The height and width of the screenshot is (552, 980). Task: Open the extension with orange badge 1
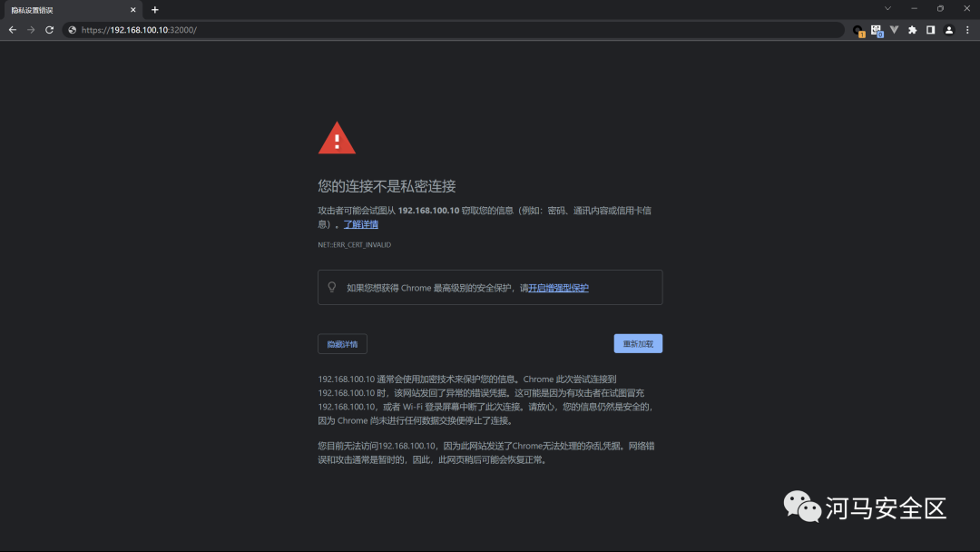coord(857,30)
